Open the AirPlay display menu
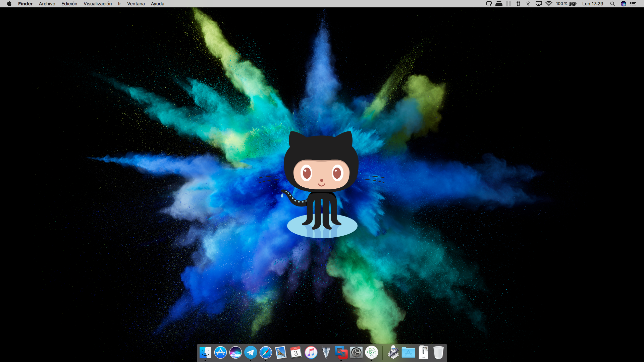Image resolution: width=644 pixels, height=362 pixels. click(538, 4)
